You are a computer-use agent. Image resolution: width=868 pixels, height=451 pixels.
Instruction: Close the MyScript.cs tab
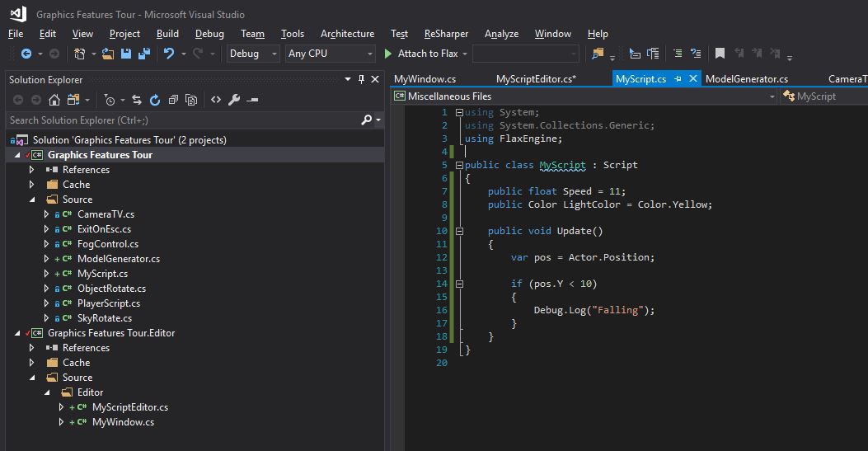point(692,79)
